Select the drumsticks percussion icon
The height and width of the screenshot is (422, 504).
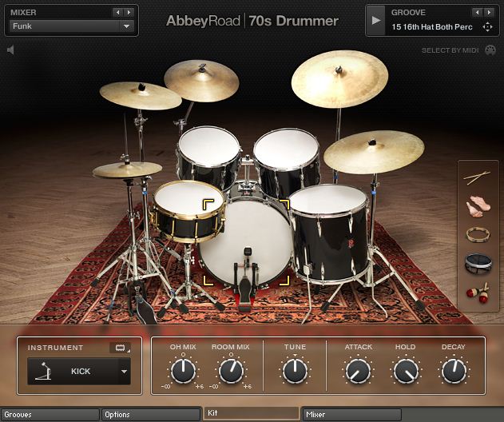(477, 177)
